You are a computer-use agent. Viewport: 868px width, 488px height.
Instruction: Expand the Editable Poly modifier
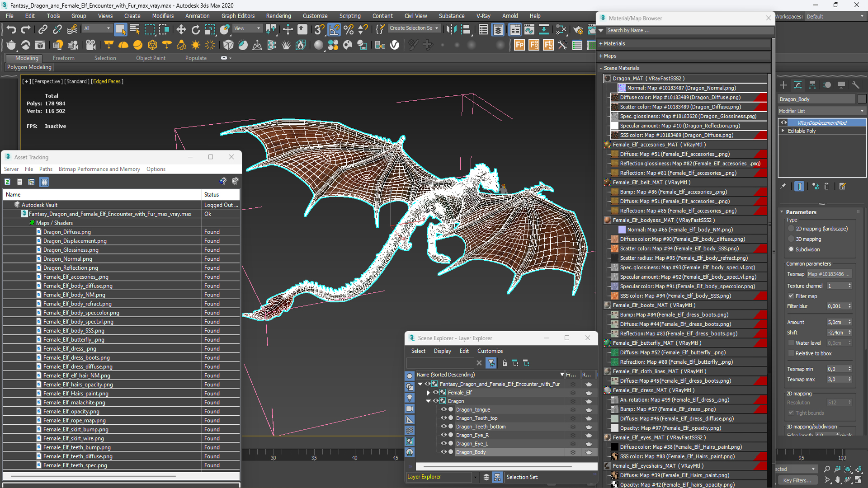tap(783, 131)
